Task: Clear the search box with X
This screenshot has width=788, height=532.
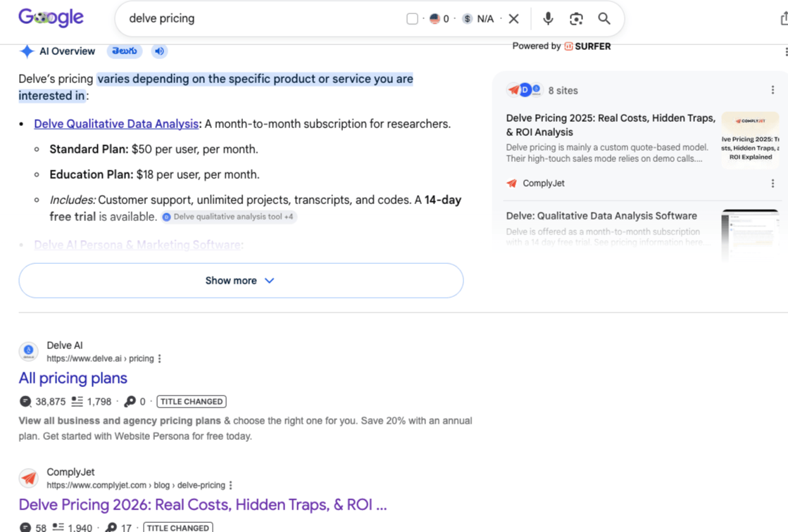Action: 513,18
